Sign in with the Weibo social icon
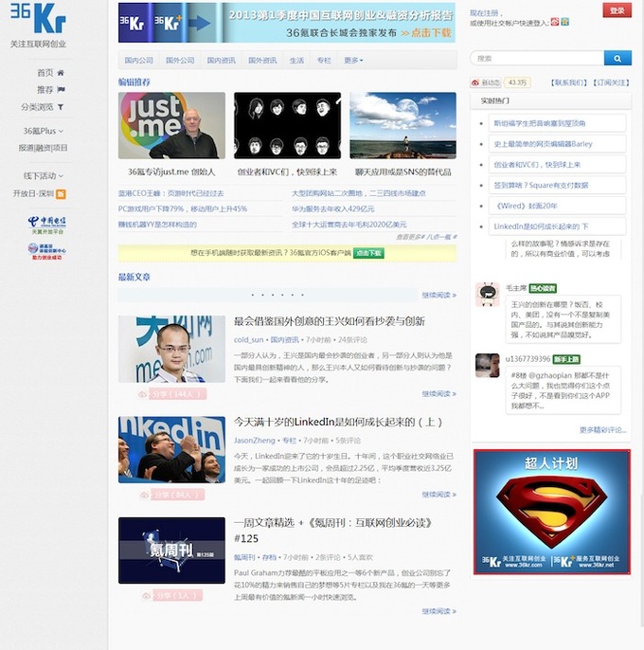Image resolution: width=644 pixels, height=650 pixels. (x=555, y=22)
